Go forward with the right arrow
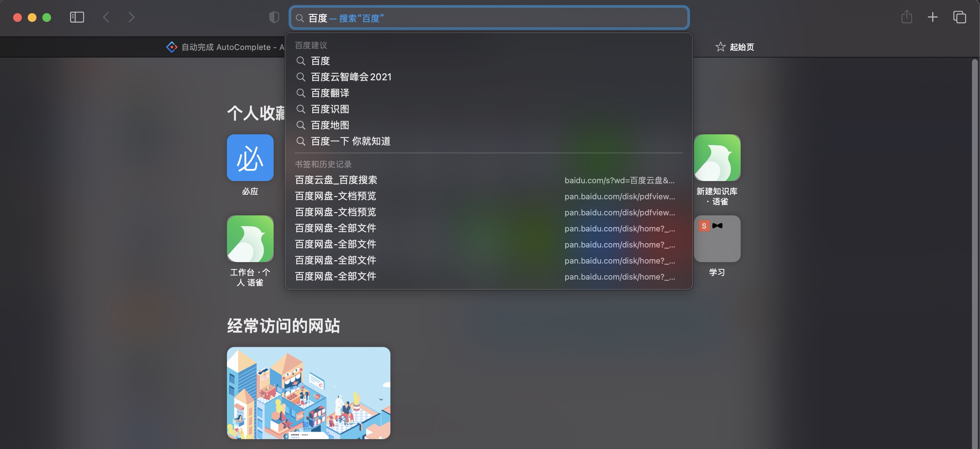The image size is (980, 449). 132,17
